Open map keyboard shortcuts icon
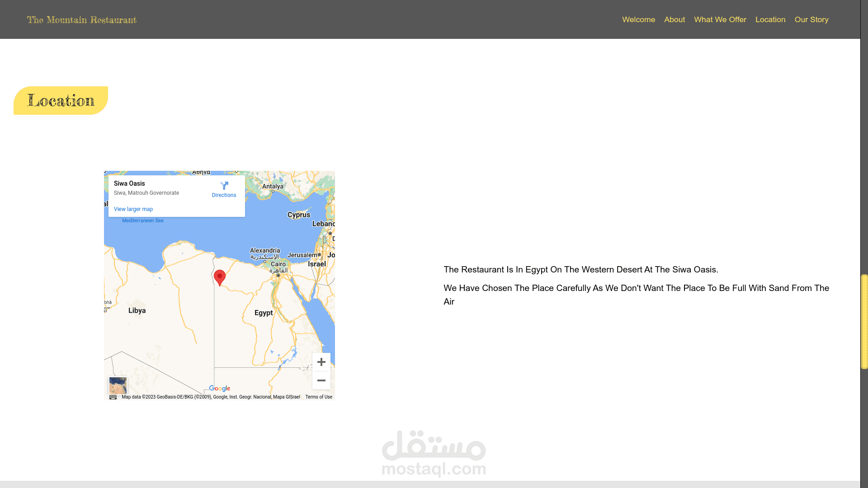 click(x=113, y=397)
